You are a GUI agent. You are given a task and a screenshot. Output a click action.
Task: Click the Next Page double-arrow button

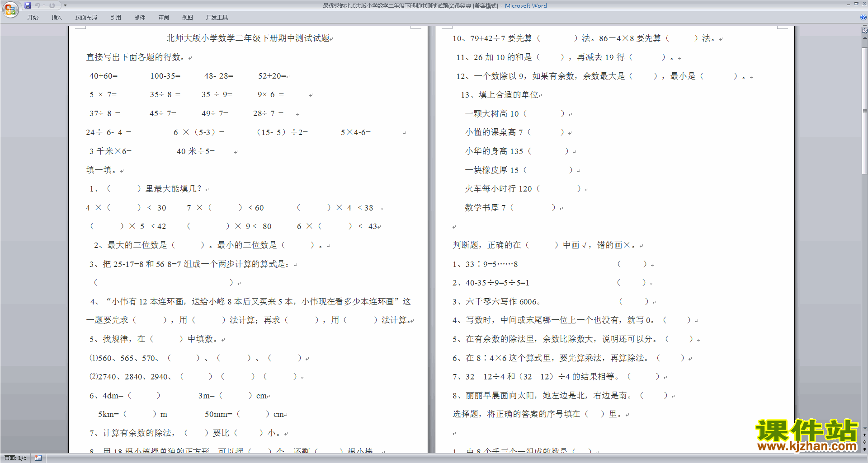coord(864,449)
